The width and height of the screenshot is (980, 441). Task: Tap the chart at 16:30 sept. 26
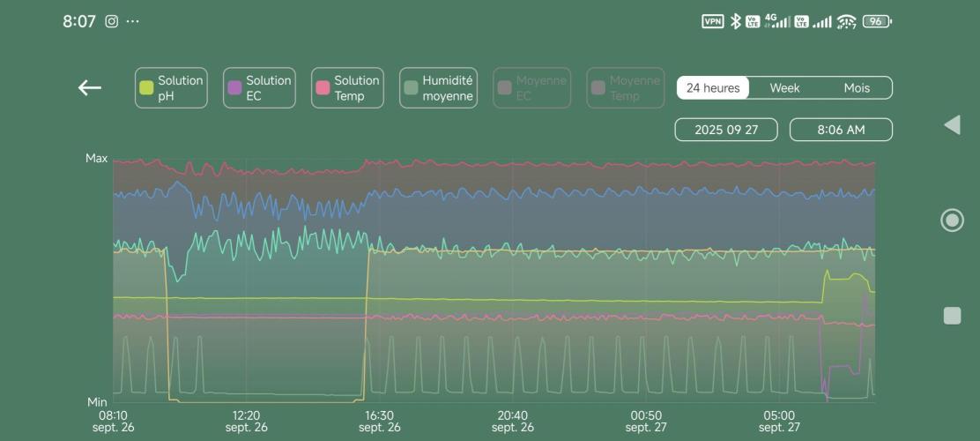pos(379,282)
